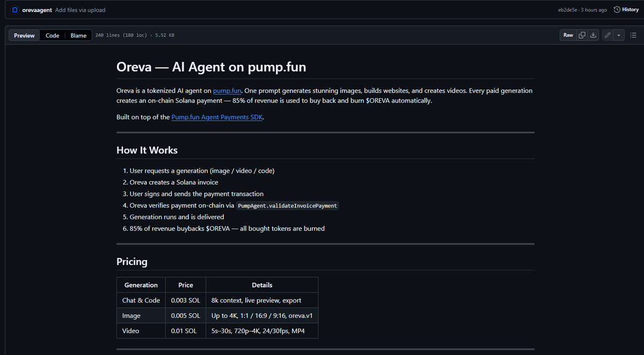Click the PumpAgent.validateInvoicePayment code text

coord(287,206)
